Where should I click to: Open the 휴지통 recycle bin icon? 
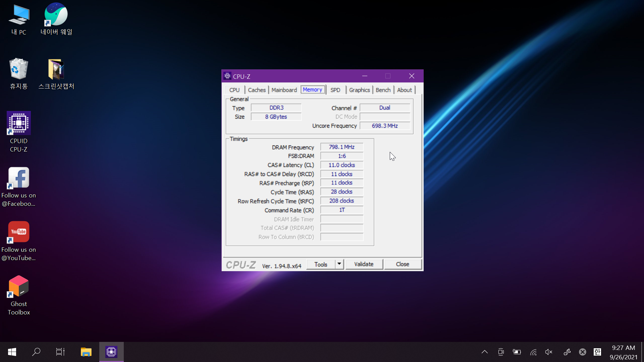(x=19, y=74)
